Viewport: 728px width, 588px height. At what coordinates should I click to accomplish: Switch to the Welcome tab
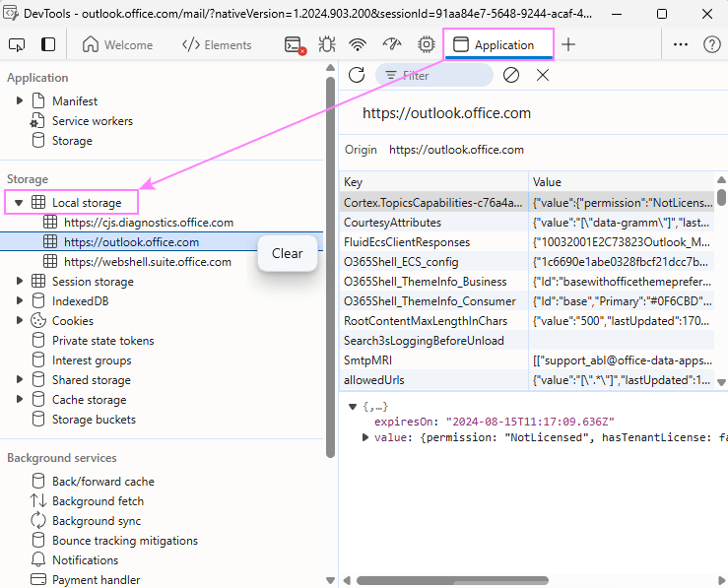tap(117, 45)
